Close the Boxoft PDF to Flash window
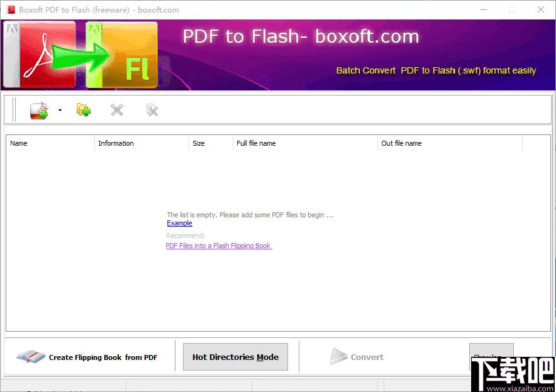This screenshot has width=556, height=392. 541,9
